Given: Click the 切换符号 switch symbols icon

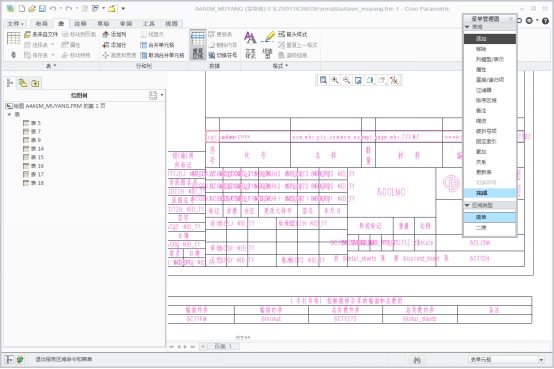Looking at the screenshot, I should (x=222, y=55).
